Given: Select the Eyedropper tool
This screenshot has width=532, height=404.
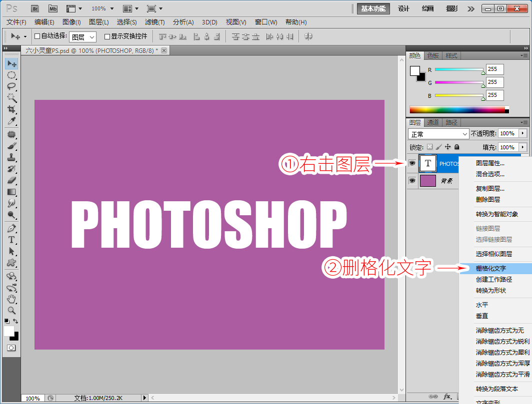Looking at the screenshot, I should [11, 121].
